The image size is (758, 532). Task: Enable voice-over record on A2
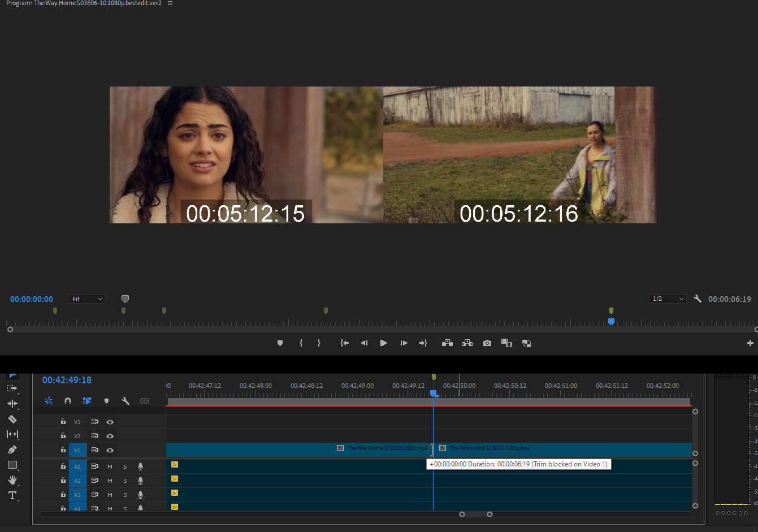(x=140, y=481)
